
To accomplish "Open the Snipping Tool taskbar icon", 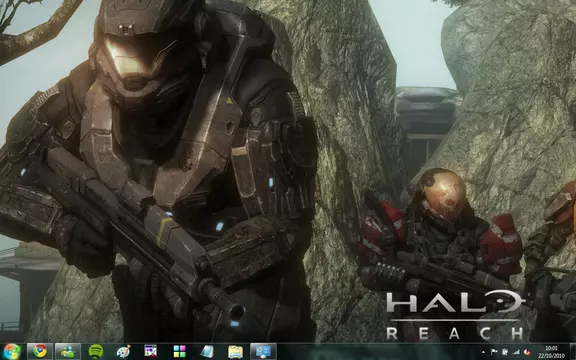I will tap(151, 352).
